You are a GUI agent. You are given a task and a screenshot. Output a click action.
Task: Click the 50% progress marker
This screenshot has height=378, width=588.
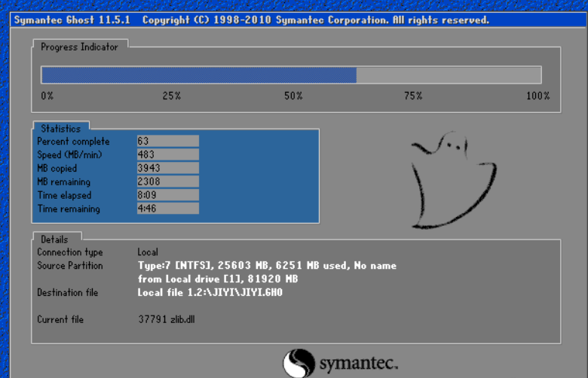(x=293, y=96)
